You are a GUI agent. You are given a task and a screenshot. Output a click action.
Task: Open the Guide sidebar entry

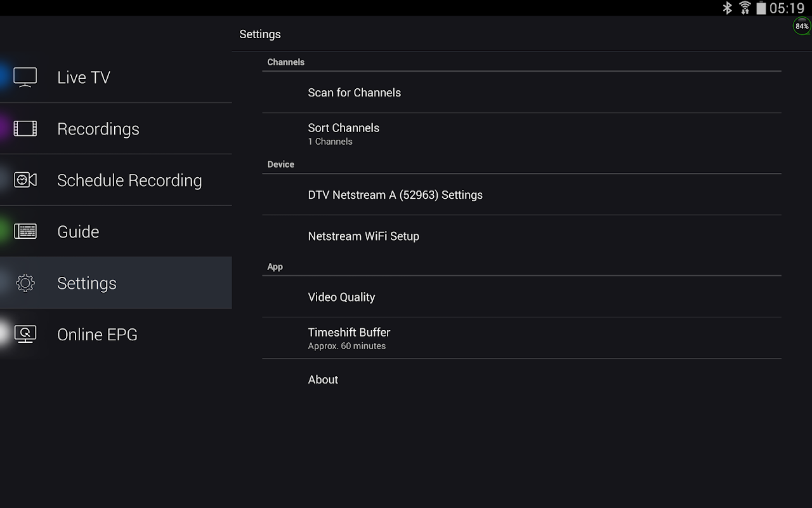78,232
